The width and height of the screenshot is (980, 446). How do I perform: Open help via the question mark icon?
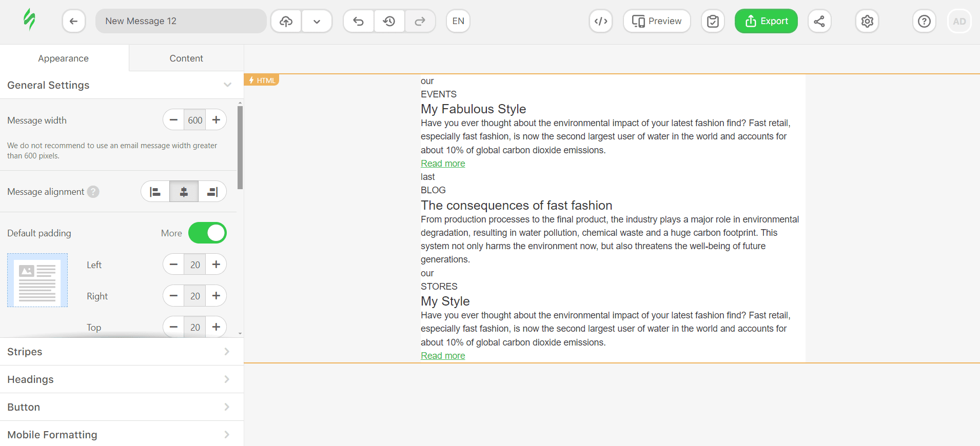(x=924, y=21)
